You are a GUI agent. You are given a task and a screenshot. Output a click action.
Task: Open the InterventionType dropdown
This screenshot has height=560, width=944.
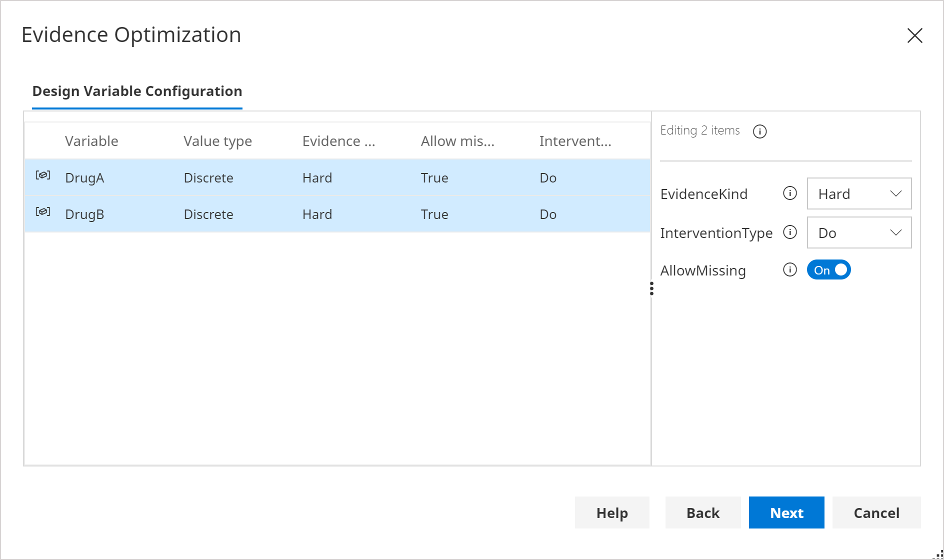point(859,233)
